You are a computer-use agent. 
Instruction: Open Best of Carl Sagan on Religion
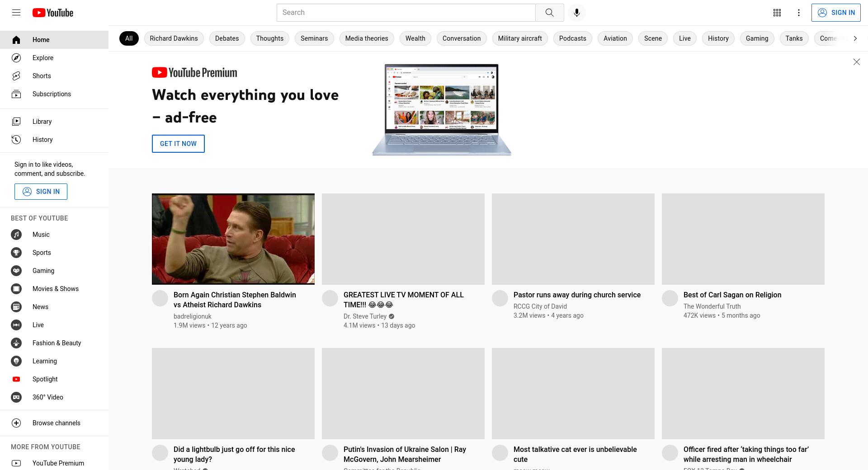(732, 295)
